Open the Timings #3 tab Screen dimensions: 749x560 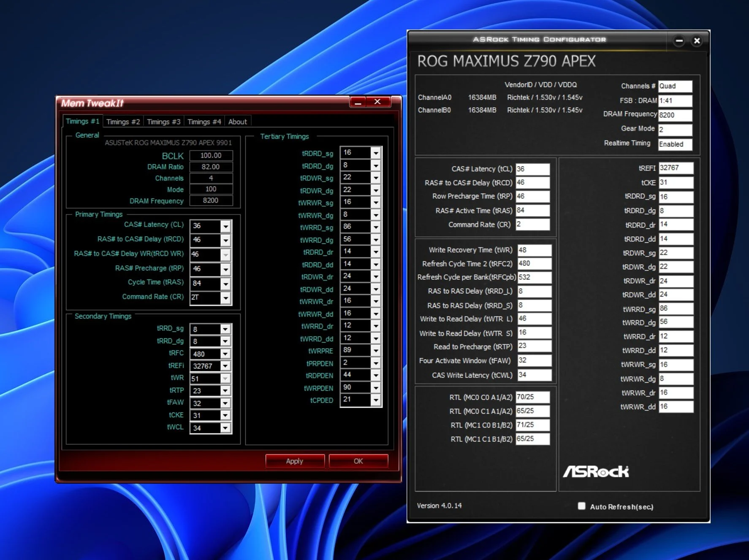163,122
